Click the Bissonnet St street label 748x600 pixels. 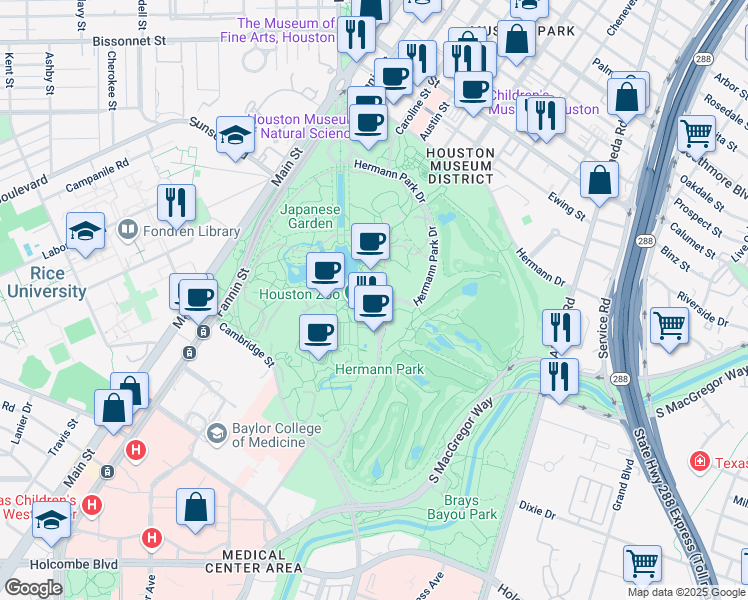point(129,41)
